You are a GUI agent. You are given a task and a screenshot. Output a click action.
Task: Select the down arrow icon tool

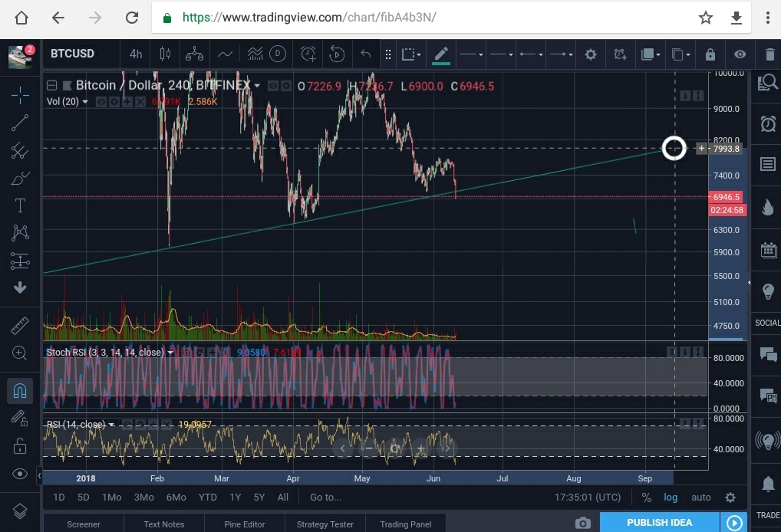tap(20, 287)
